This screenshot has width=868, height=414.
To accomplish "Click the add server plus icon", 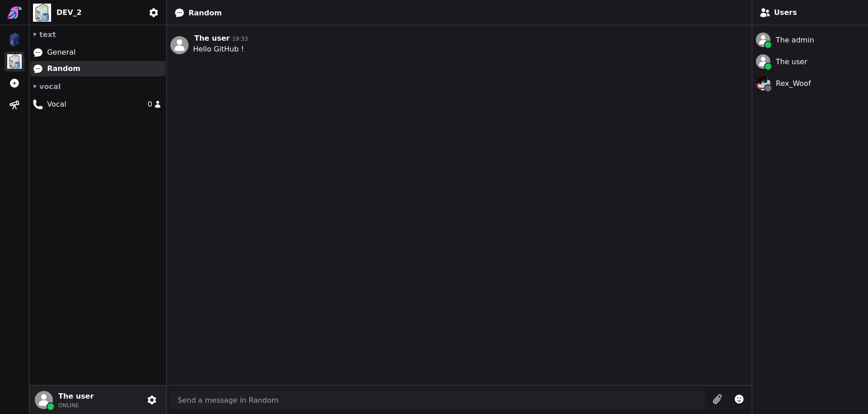I will tap(14, 83).
